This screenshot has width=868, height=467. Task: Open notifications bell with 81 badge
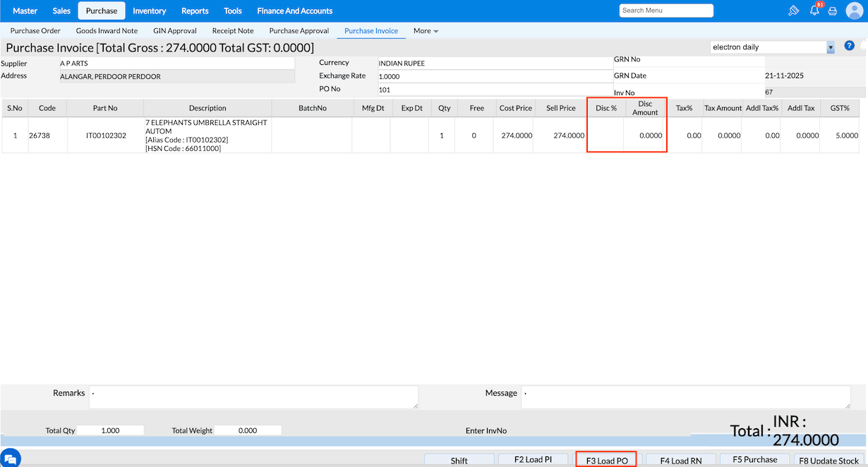coord(814,11)
